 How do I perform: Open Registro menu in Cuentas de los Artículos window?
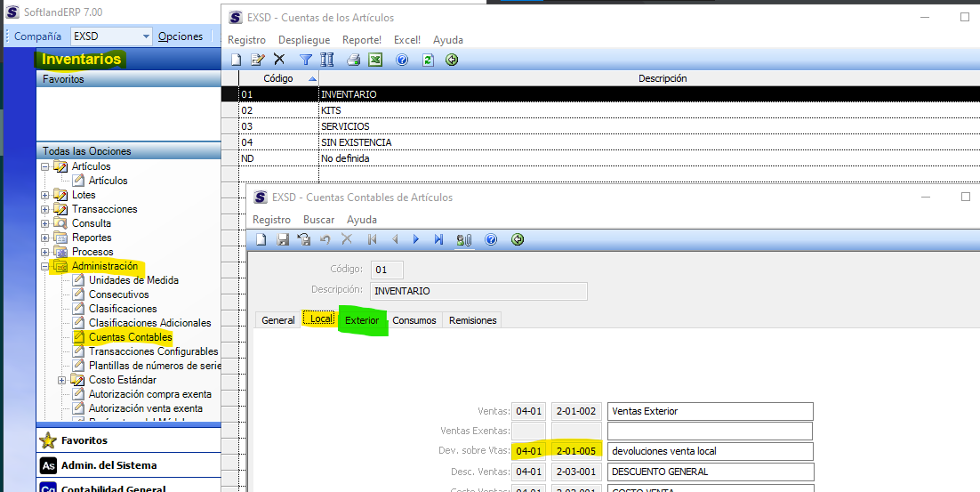(x=247, y=40)
